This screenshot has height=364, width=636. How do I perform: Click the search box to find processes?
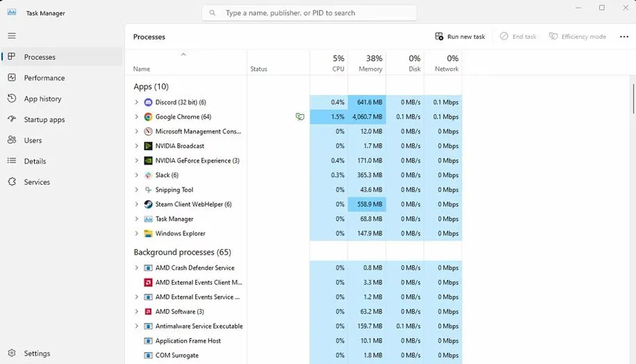coord(309,13)
